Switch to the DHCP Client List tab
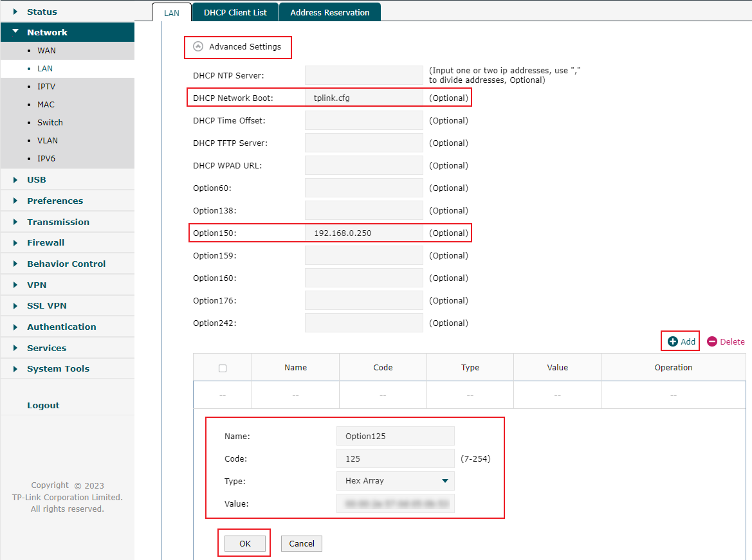752x560 pixels. (235, 12)
